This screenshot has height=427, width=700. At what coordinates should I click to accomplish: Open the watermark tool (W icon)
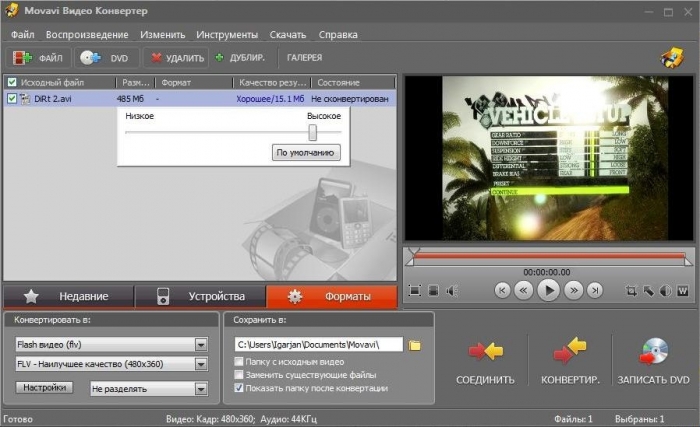point(682,291)
